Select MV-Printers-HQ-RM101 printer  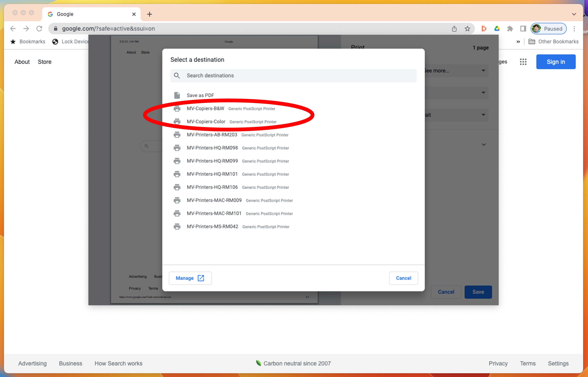pos(212,174)
